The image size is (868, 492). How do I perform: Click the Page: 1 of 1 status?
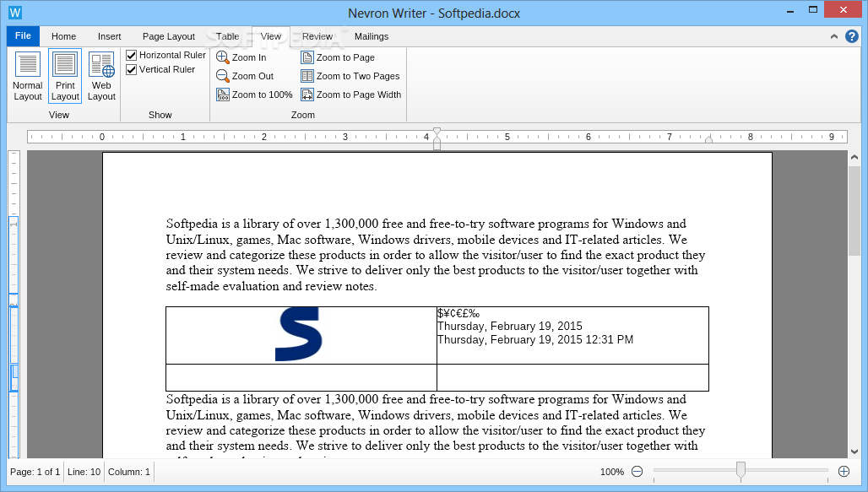click(35, 472)
